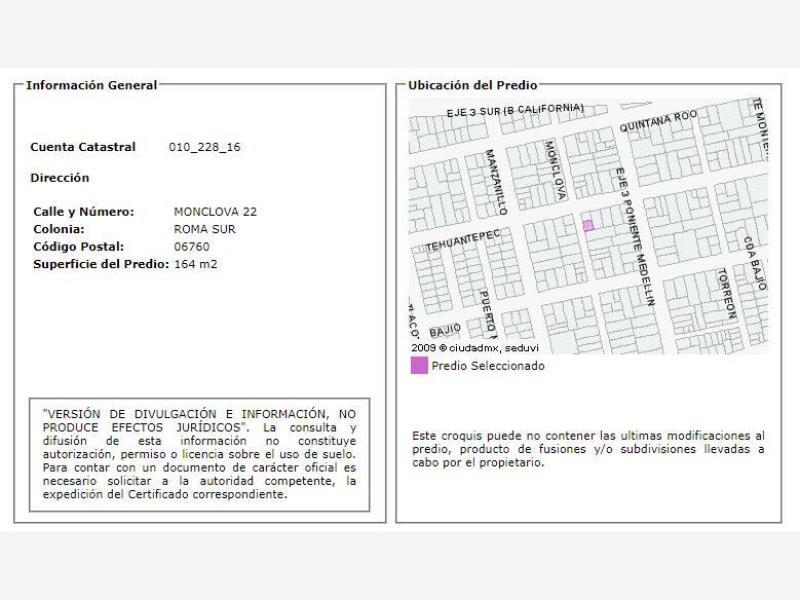
Task: Click the MANZANILLO street label on map
Action: (x=495, y=182)
